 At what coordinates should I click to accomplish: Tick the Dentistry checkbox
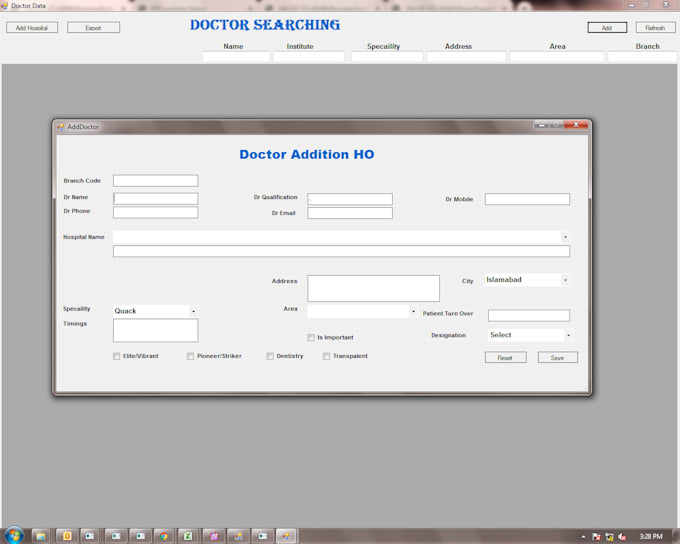[x=270, y=356]
